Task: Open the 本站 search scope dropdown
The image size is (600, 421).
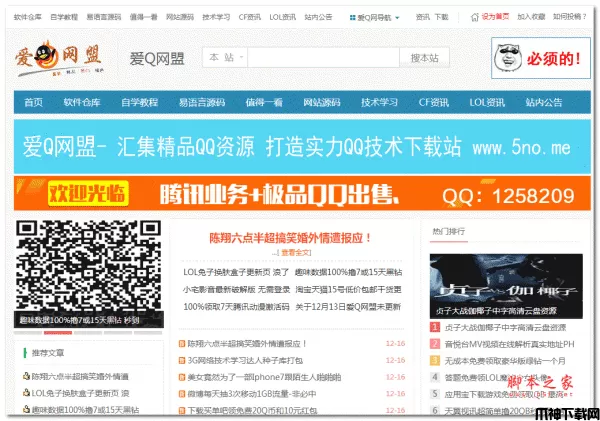Action: 225,58
